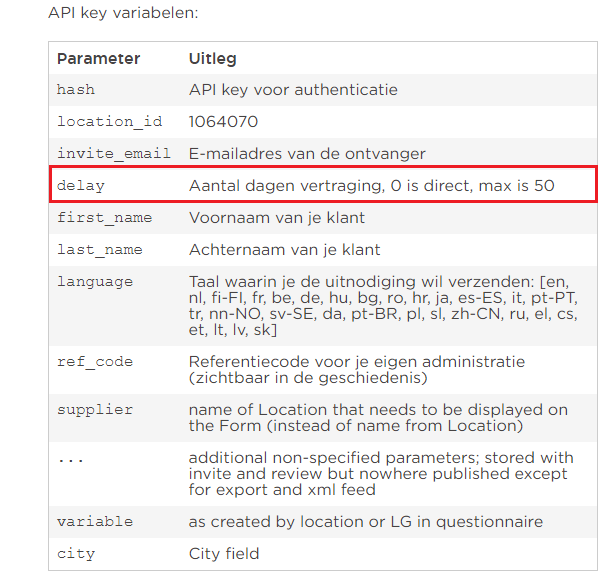Select the invite_email parameter cell
Image resolution: width=611 pixels, height=574 pixels.
[x=114, y=154]
